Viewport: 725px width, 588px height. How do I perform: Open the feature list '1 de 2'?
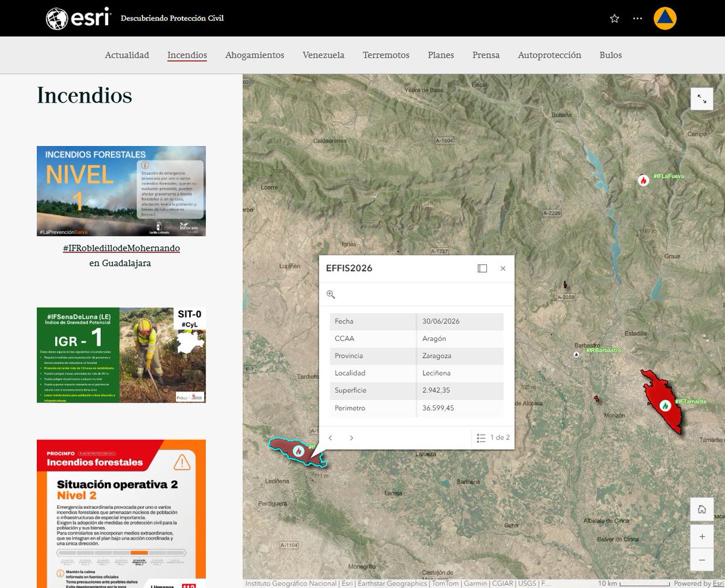coord(492,438)
